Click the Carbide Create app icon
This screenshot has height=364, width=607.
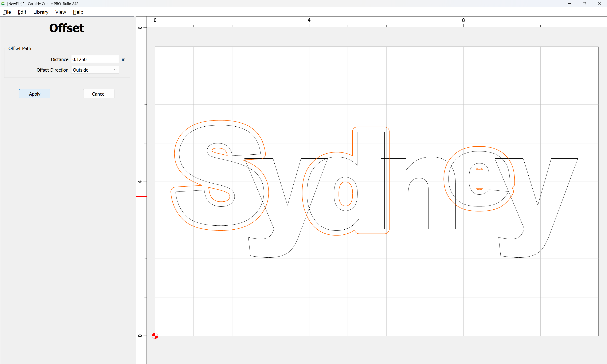click(x=3, y=4)
